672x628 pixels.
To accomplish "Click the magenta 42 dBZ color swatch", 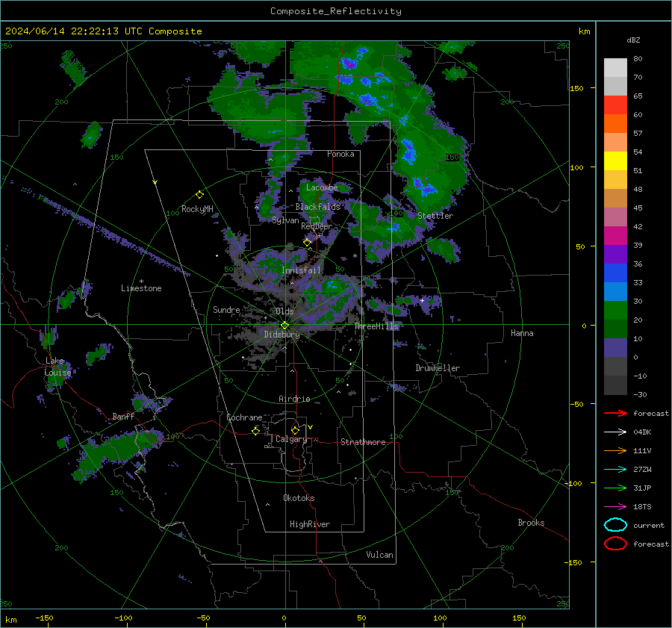I will tap(615, 235).
